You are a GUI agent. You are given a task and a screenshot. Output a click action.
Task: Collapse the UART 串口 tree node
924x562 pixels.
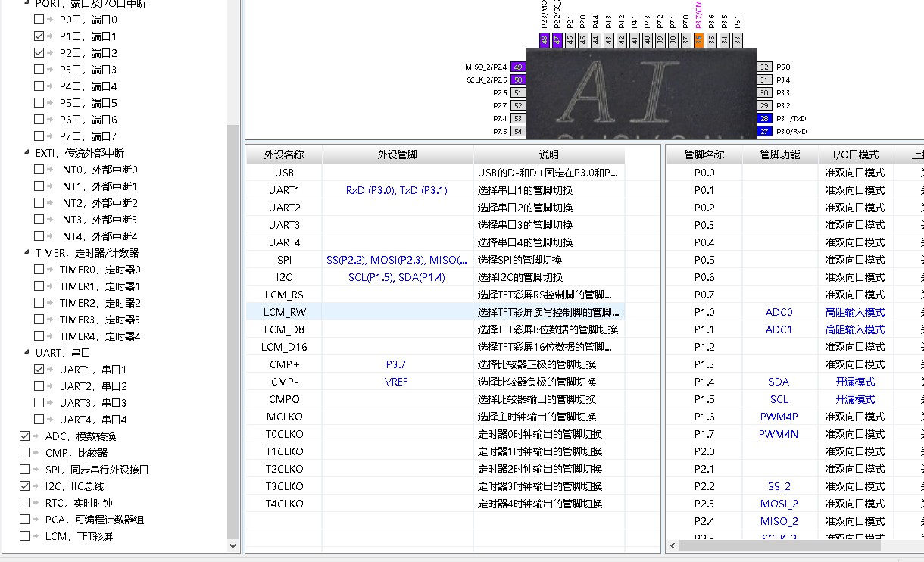pos(27,353)
